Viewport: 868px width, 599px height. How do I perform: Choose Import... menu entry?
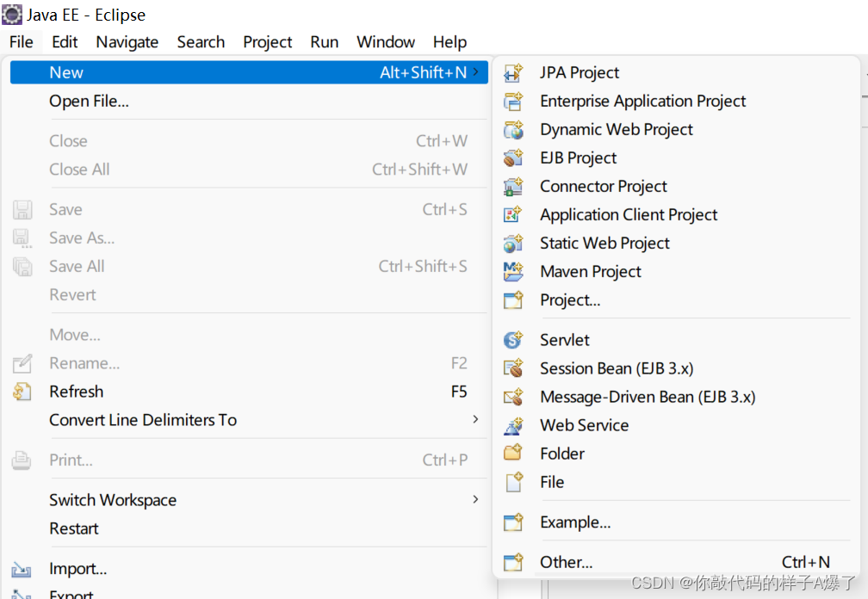[x=249, y=569]
